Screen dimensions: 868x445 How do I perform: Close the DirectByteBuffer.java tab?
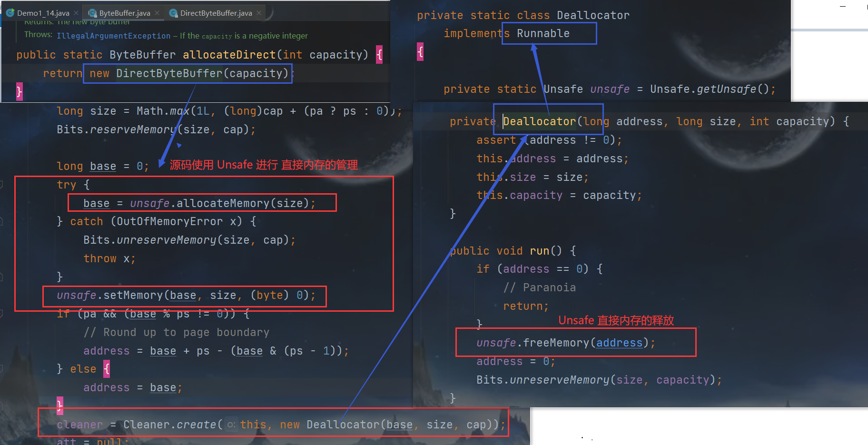click(x=259, y=13)
